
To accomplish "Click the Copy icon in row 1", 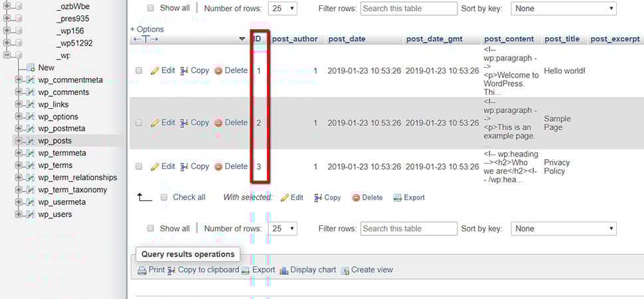I will coord(185,71).
